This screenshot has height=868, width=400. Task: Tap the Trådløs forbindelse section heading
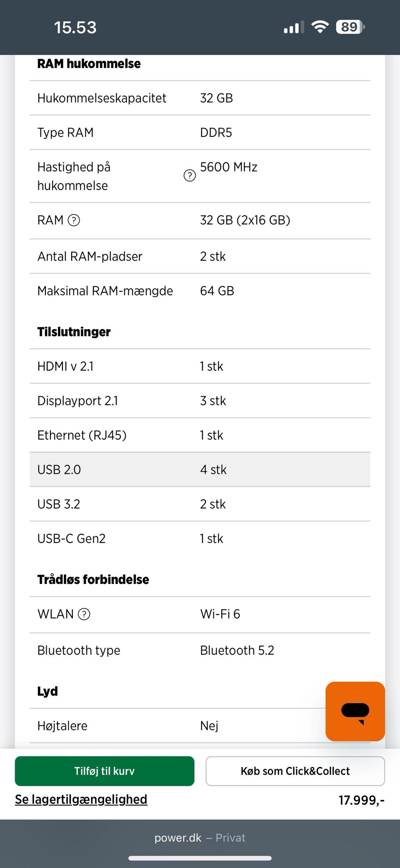point(93,579)
